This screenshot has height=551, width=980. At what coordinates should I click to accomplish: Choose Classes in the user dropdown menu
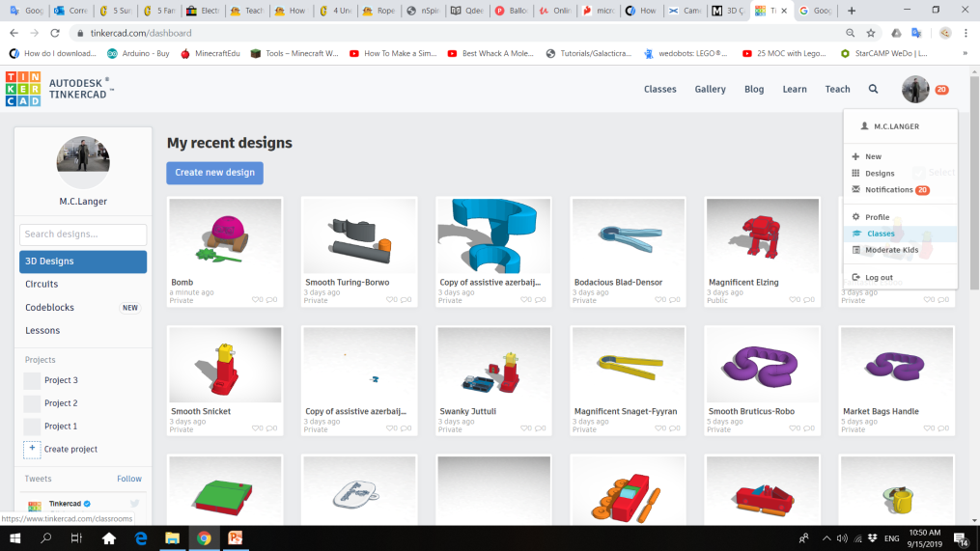(881, 233)
